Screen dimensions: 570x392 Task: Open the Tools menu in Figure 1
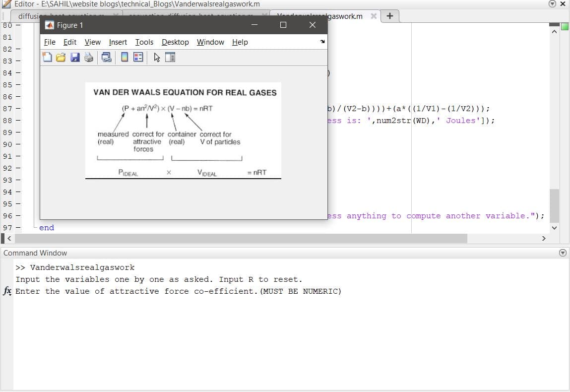coord(144,42)
